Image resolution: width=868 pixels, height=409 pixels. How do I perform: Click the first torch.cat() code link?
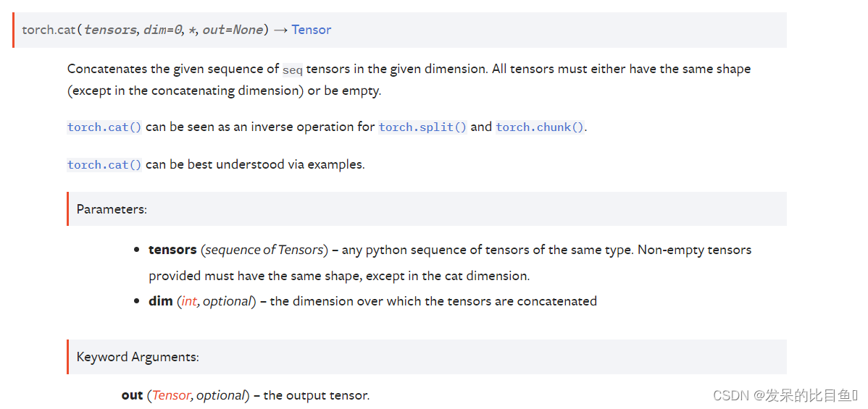click(x=104, y=127)
